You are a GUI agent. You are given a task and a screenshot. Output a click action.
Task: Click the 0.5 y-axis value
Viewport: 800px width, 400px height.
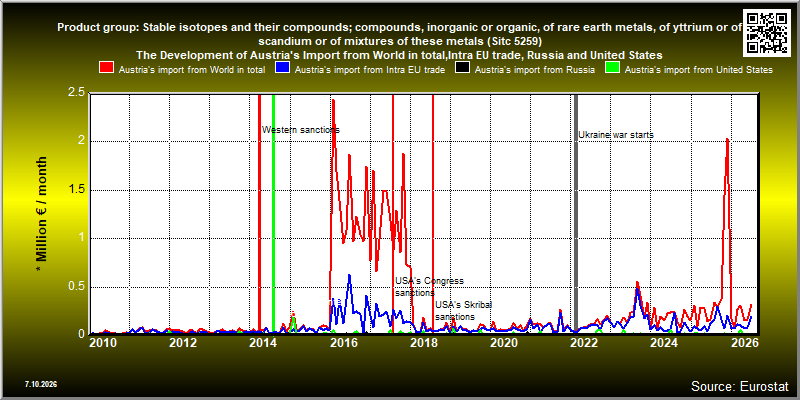coord(76,287)
